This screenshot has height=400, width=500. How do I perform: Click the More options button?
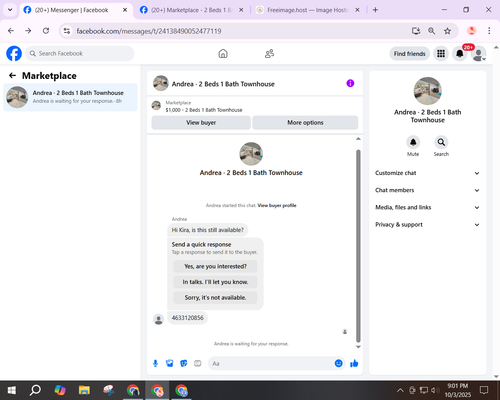tap(305, 123)
